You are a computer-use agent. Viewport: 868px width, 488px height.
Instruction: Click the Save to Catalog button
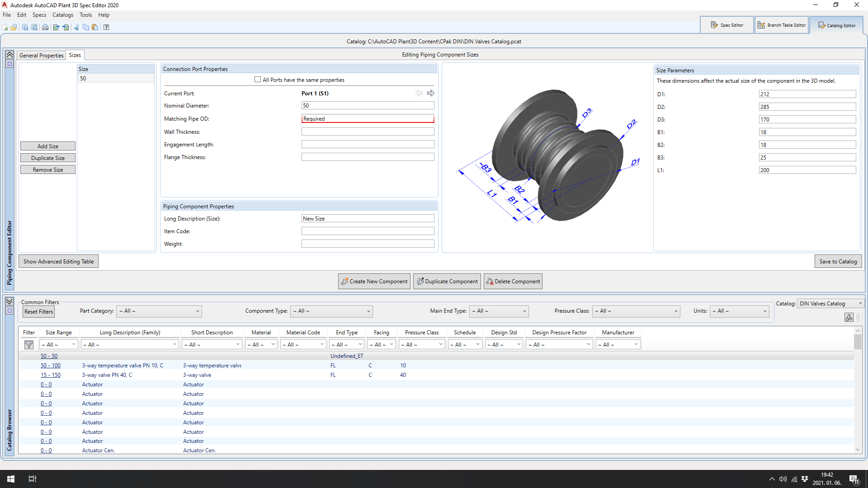[838, 262]
